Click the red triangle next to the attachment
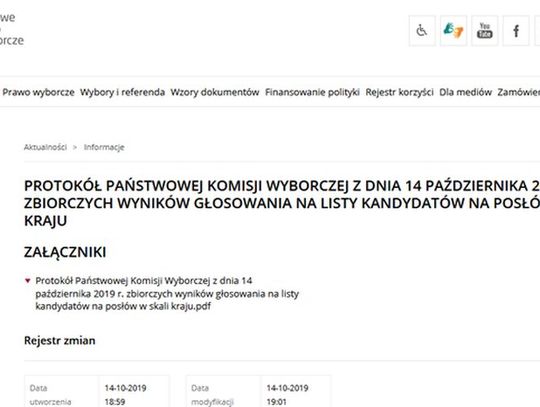 pyautogui.click(x=28, y=281)
